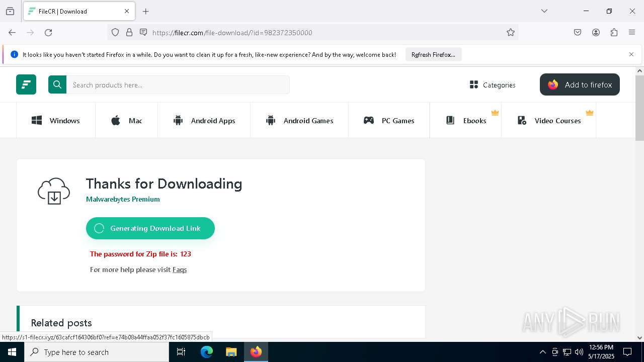Image resolution: width=644 pixels, height=362 pixels.
Task: Open the Extensions puzzle icon
Action: tap(614, 32)
